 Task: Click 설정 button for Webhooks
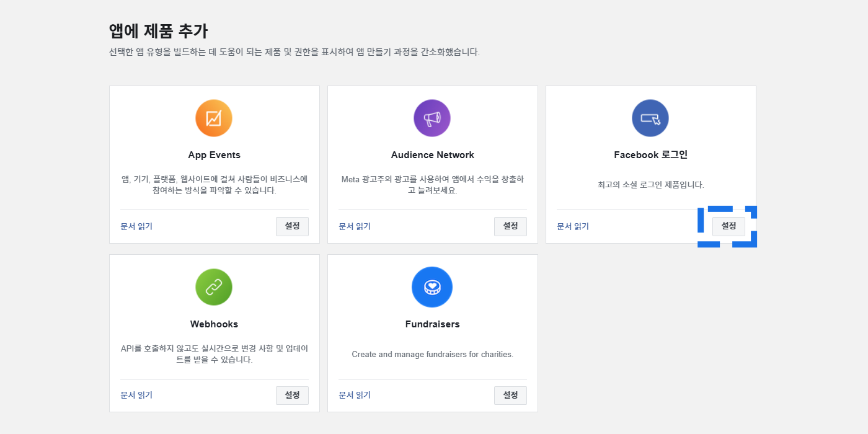tap(292, 396)
